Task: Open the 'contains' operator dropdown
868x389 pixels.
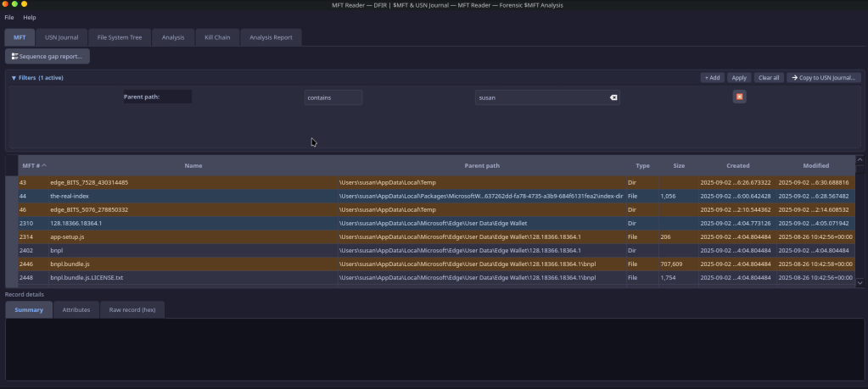Action: (333, 97)
